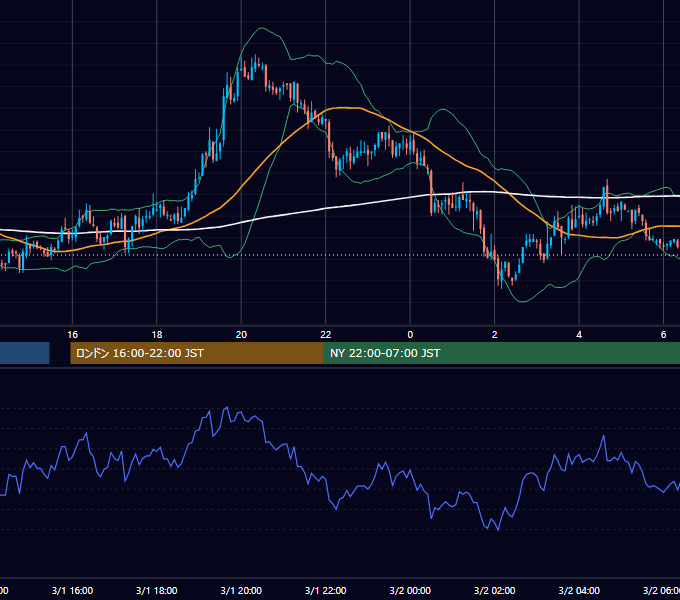Click the 6 hour label on price chart axis
680x600 pixels.
[x=663, y=335]
